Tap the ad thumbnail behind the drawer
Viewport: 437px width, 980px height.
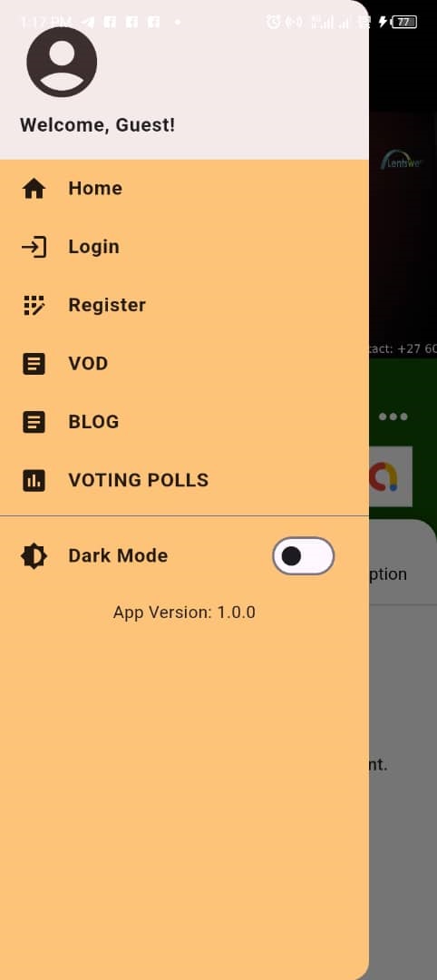391,476
